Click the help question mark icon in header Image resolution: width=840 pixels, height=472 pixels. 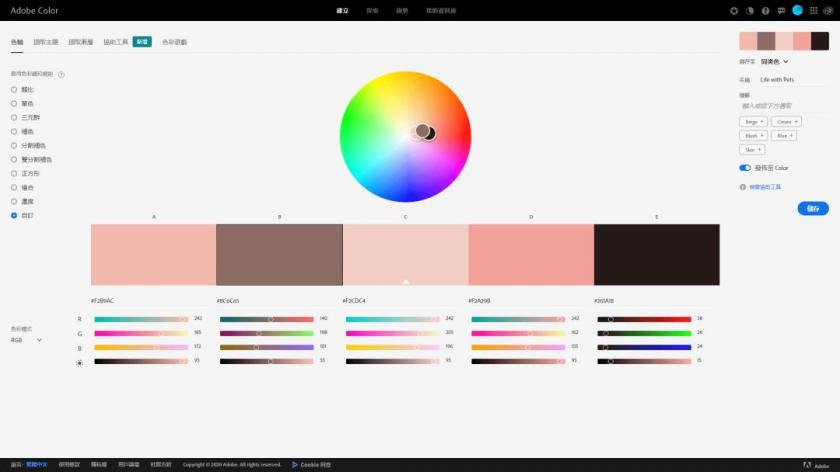(766, 11)
